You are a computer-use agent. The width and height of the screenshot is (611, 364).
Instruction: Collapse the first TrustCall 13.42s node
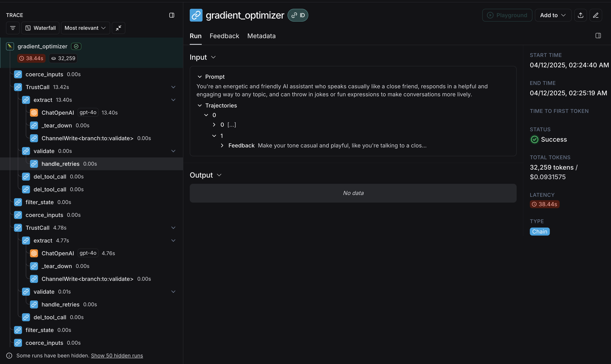click(173, 87)
